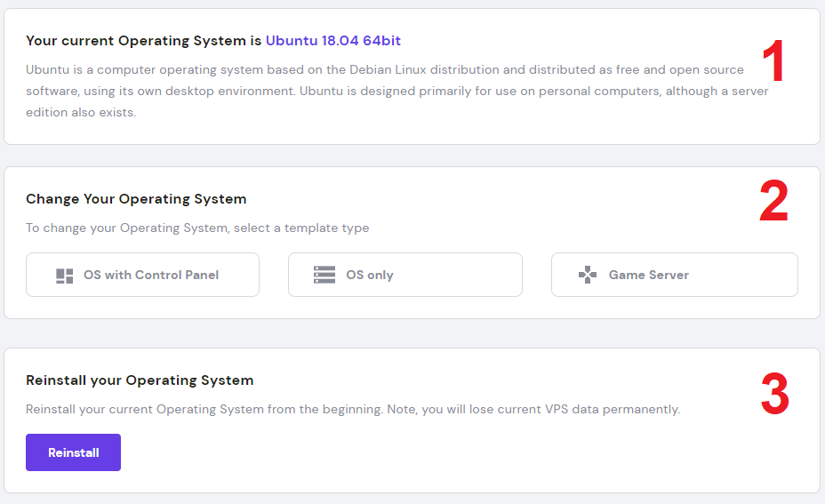
Task: Click the red number 1 annotation
Action: click(x=774, y=64)
